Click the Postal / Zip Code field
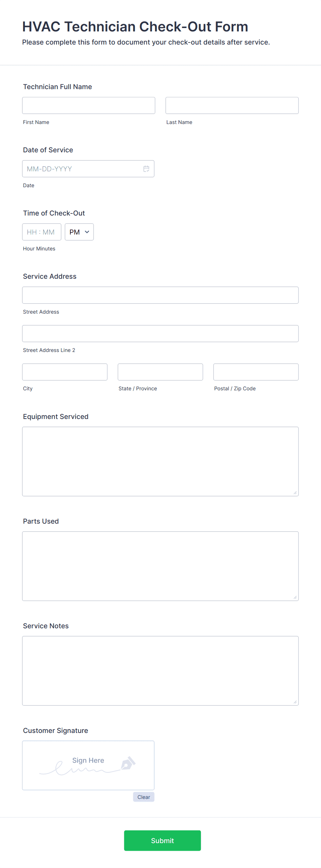 point(256,372)
